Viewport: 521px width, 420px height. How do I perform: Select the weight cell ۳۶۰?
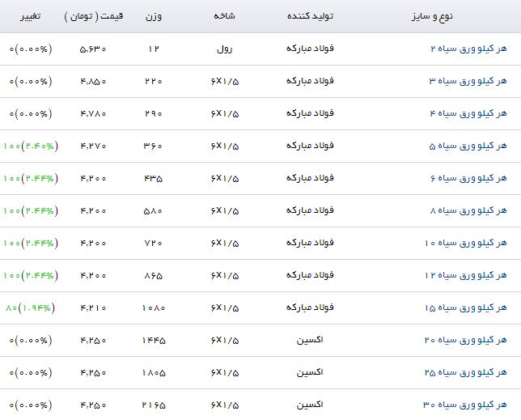[x=153, y=146]
